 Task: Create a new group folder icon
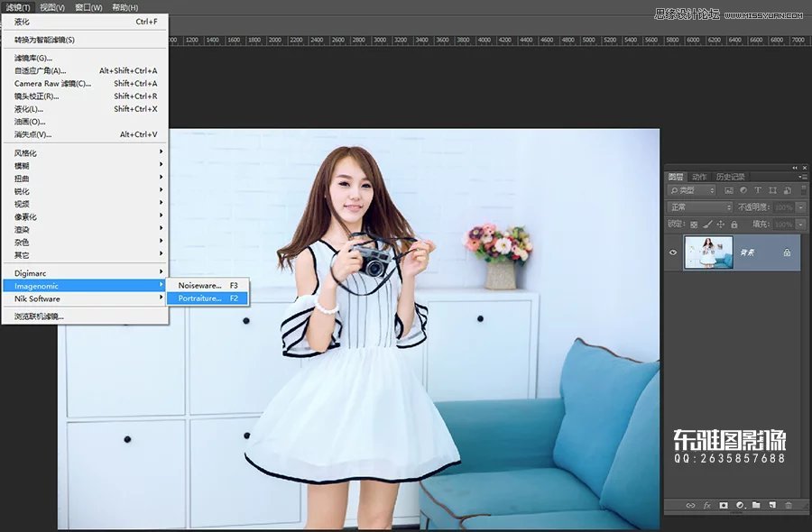(756, 505)
